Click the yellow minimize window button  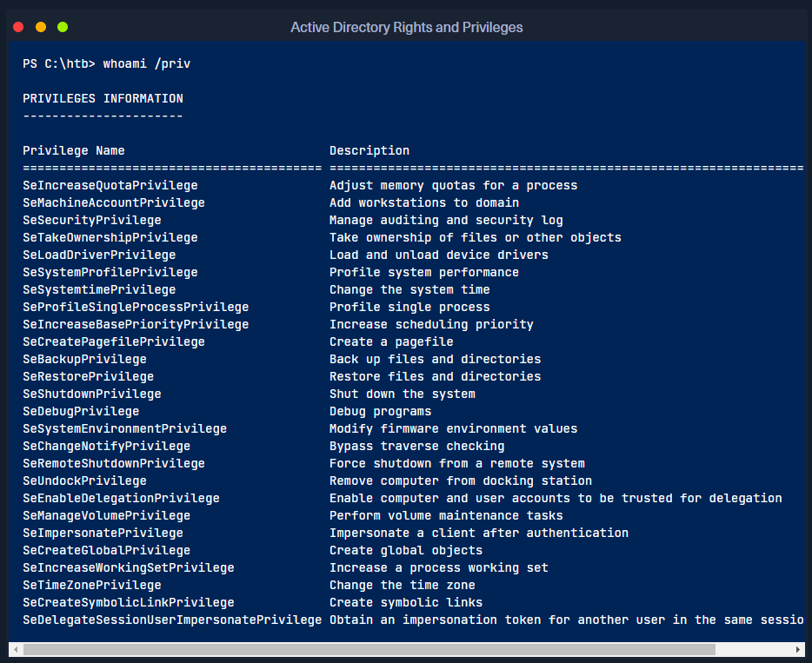click(41, 27)
